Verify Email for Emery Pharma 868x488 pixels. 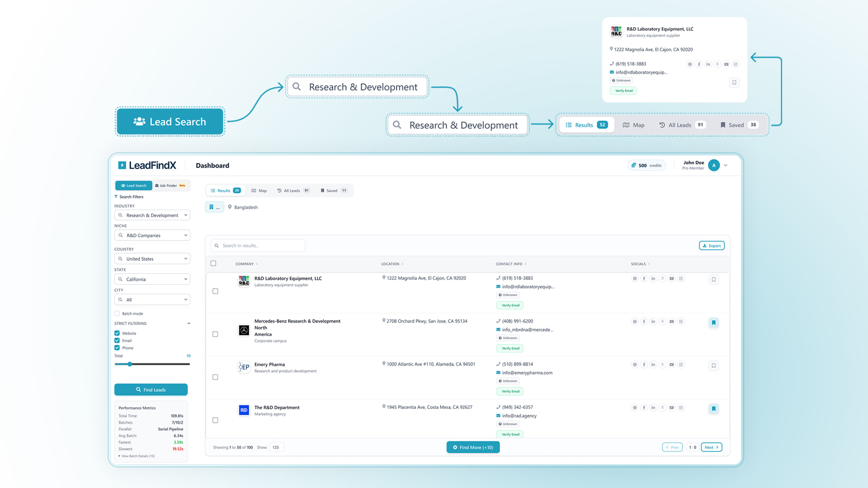(510, 391)
